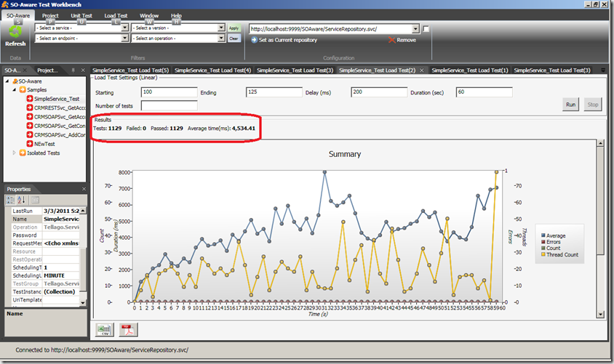Click the chart panel scroll down arrow
This screenshot has width=614, height=364.
tap(600, 315)
